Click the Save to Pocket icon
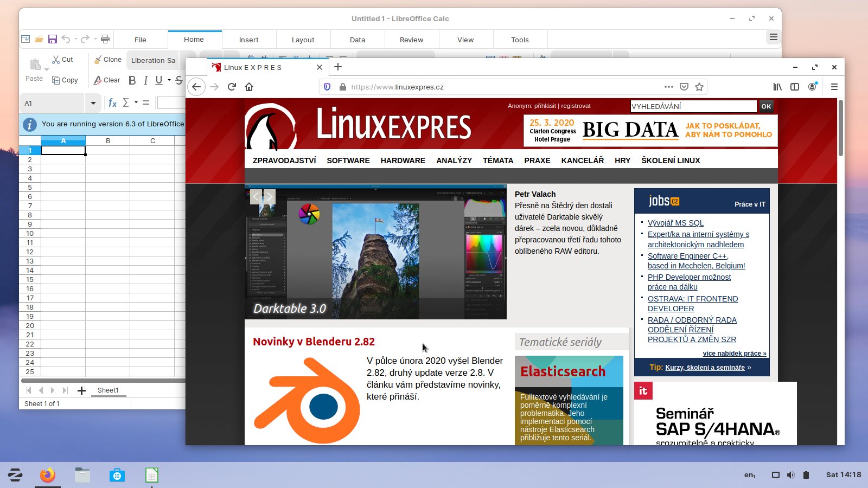The width and height of the screenshot is (868, 488). 684,87
